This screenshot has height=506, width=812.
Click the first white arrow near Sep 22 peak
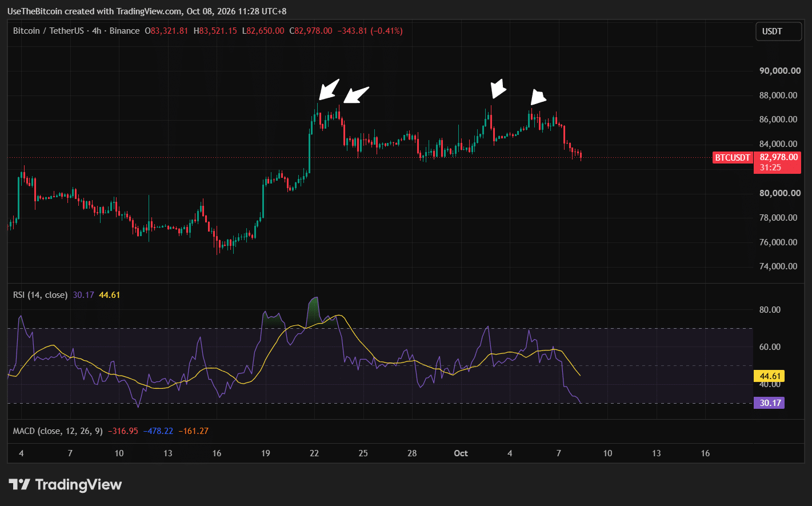329,89
